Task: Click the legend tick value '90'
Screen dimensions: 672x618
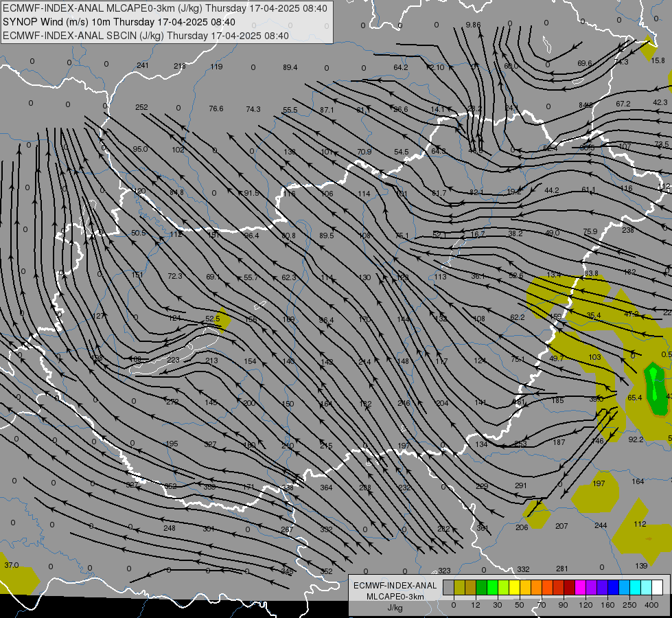Action: point(563,605)
